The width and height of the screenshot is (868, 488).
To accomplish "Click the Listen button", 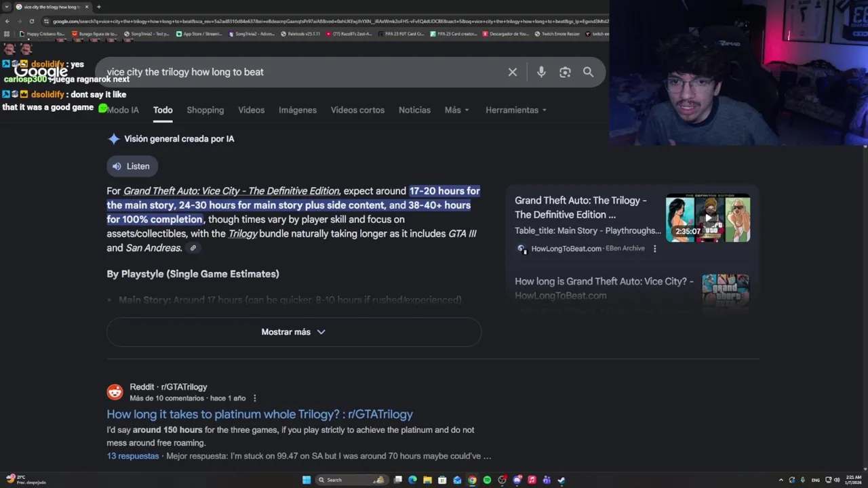I will (132, 166).
